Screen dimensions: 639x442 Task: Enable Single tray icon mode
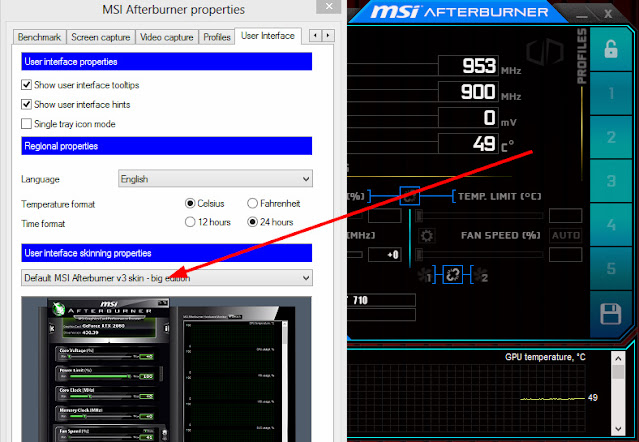tap(26, 123)
